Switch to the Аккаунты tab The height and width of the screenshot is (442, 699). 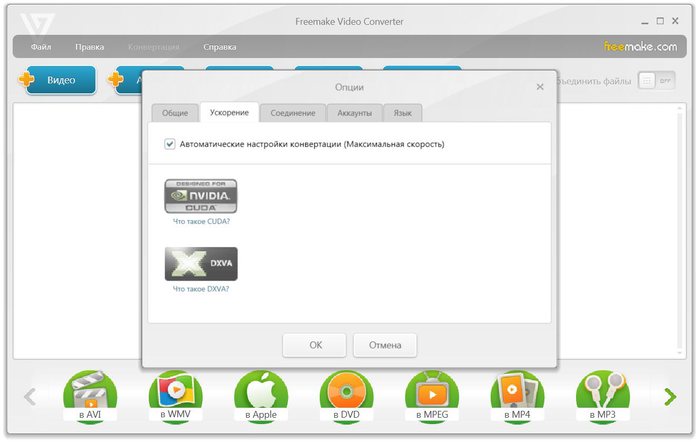pyautogui.click(x=354, y=113)
